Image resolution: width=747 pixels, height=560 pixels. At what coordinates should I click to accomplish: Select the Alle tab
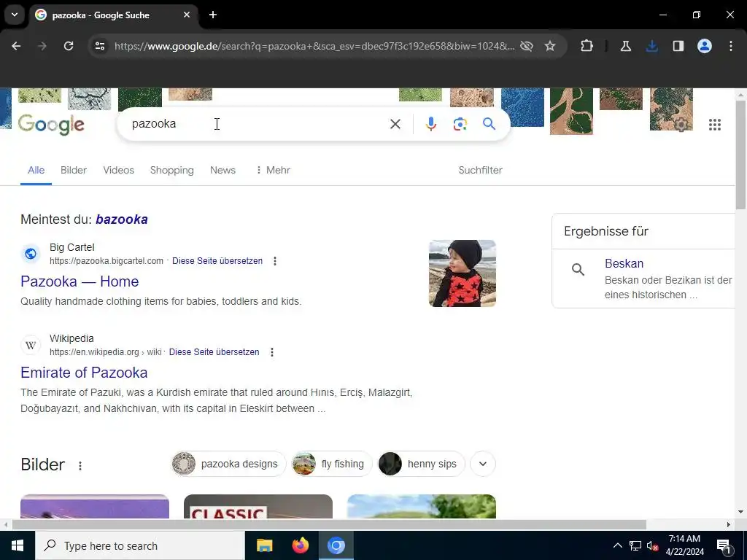click(x=36, y=170)
